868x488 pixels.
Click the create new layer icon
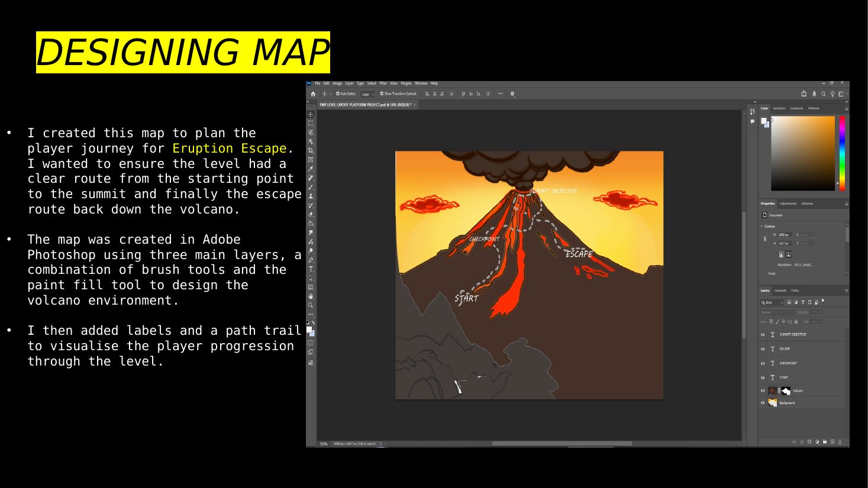click(x=832, y=442)
